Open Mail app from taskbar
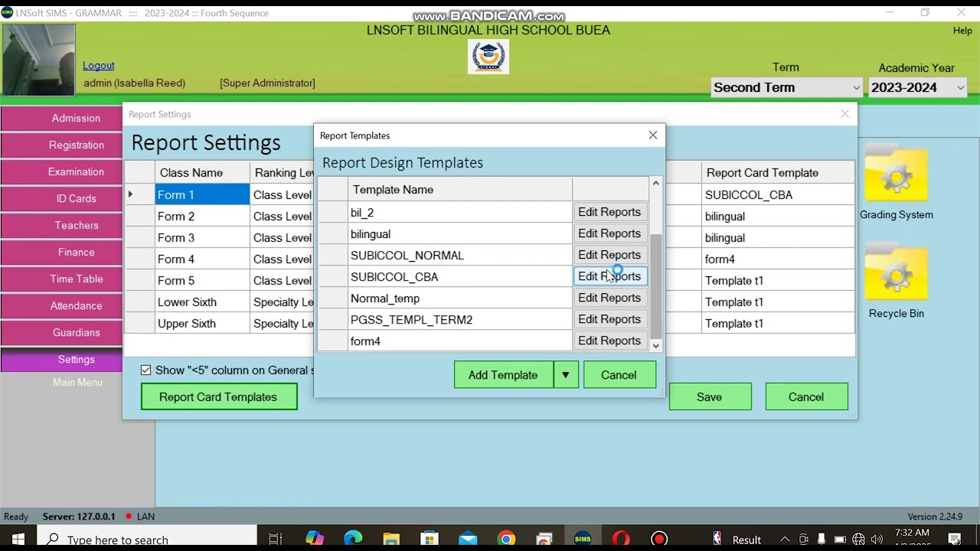This screenshot has width=980, height=551. [468, 539]
